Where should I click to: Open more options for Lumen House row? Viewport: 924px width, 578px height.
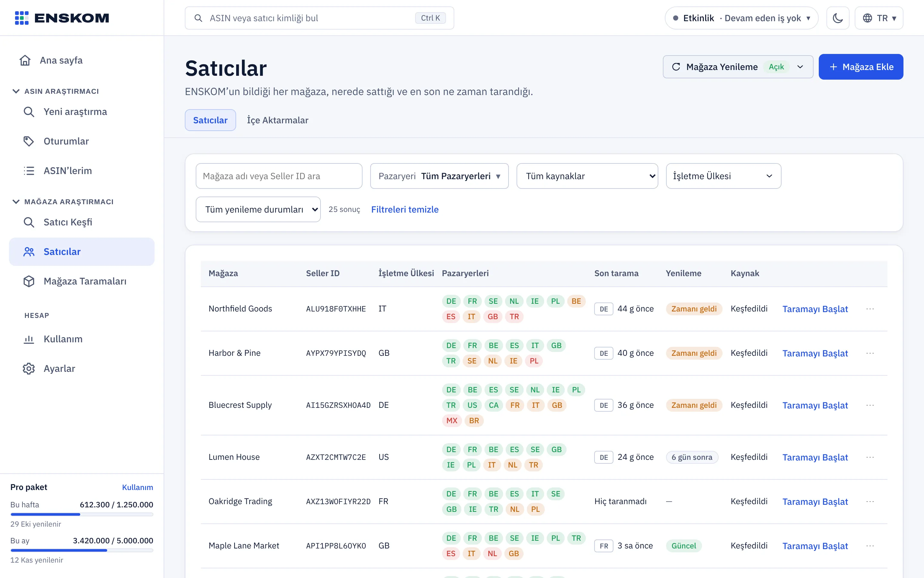(x=870, y=457)
